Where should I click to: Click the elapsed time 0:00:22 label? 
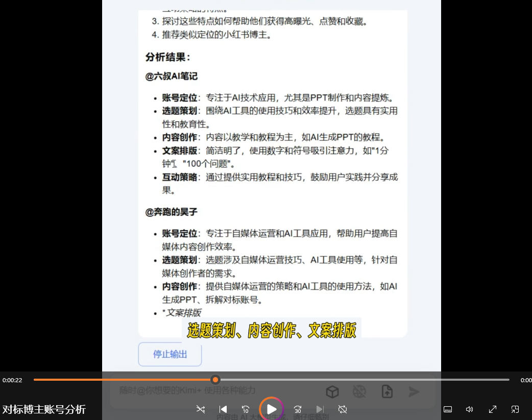(12, 380)
